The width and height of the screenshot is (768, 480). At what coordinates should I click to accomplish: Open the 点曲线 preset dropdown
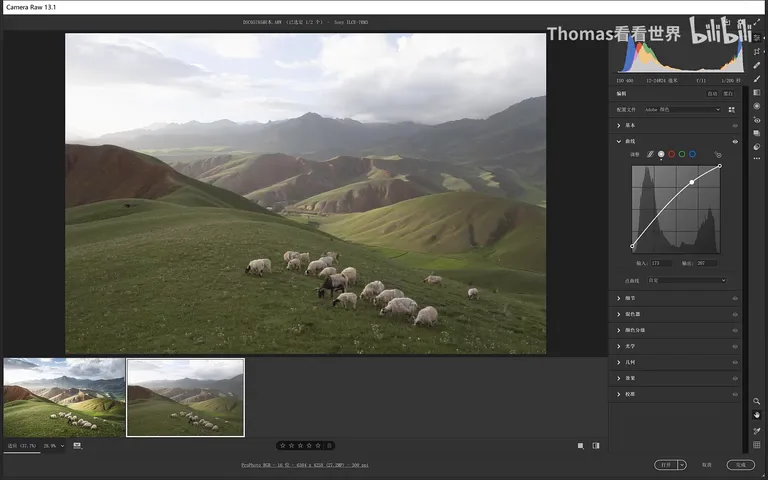pyautogui.click(x=687, y=281)
